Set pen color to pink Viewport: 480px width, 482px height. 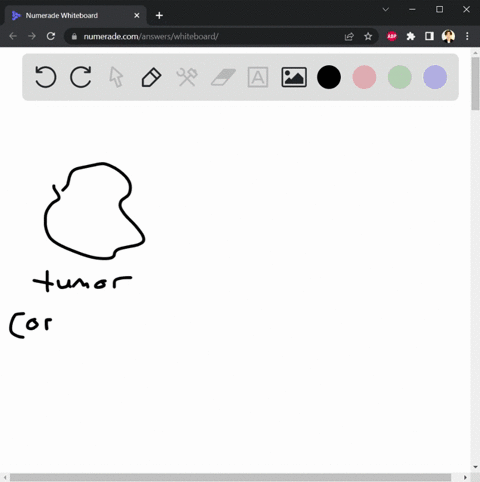click(x=364, y=77)
